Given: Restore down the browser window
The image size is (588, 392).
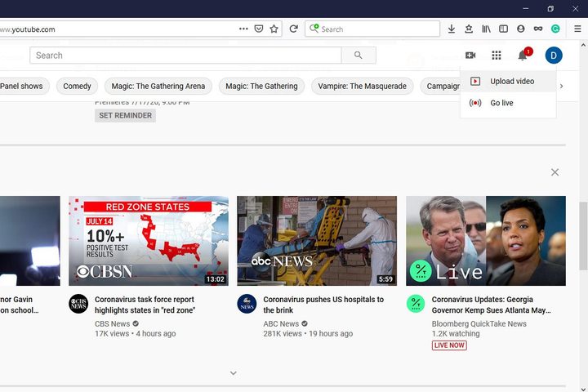Looking at the screenshot, I should (550, 8).
